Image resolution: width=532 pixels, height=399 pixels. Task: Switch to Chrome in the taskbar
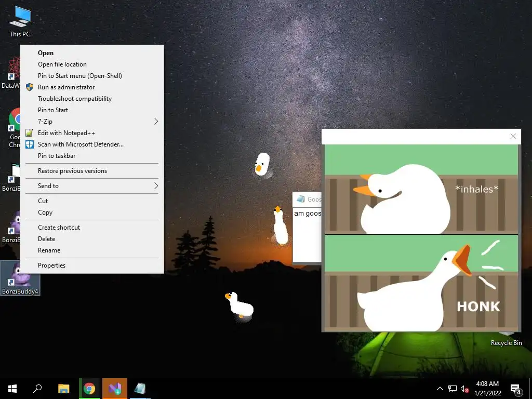point(89,389)
